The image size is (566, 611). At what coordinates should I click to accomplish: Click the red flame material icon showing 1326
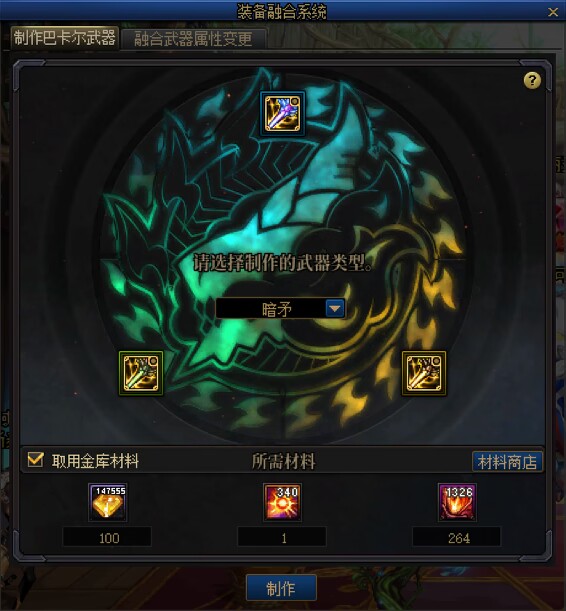pos(457,502)
